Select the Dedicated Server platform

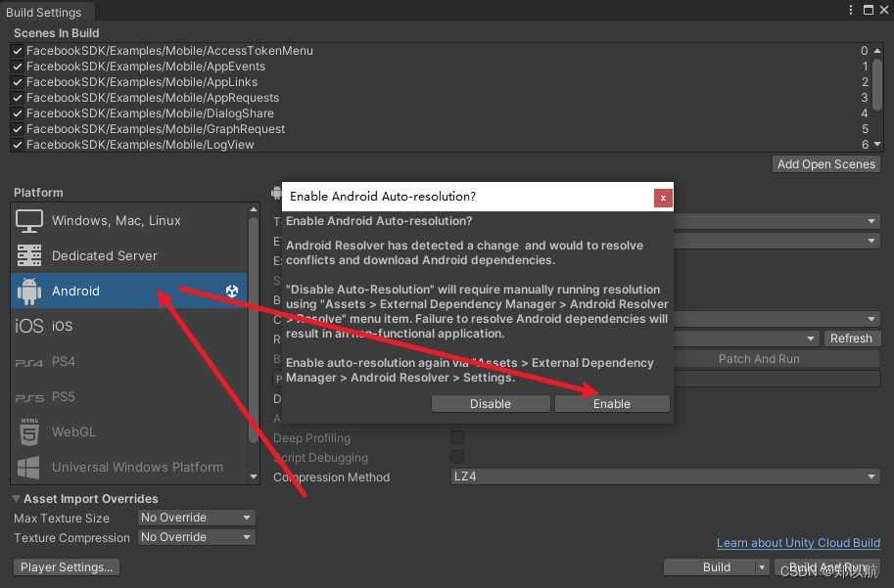tap(129, 255)
